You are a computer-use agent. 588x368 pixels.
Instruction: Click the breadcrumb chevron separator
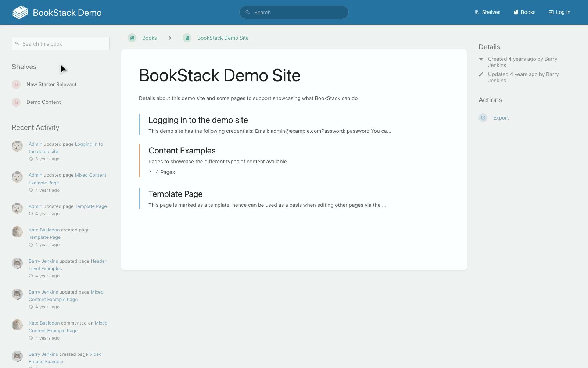pyautogui.click(x=170, y=38)
